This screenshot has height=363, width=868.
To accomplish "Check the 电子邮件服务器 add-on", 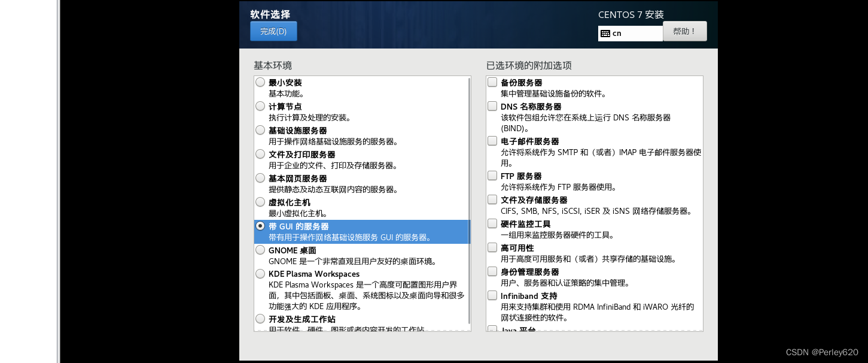I will (x=492, y=141).
